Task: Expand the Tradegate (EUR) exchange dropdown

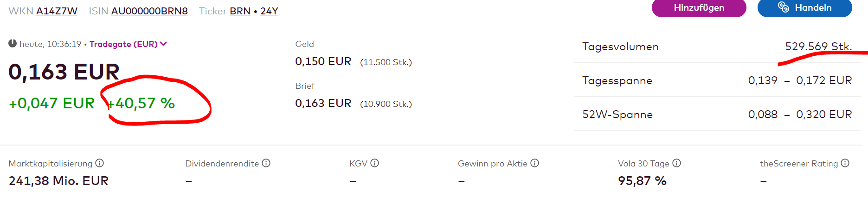Action: coord(123,44)
